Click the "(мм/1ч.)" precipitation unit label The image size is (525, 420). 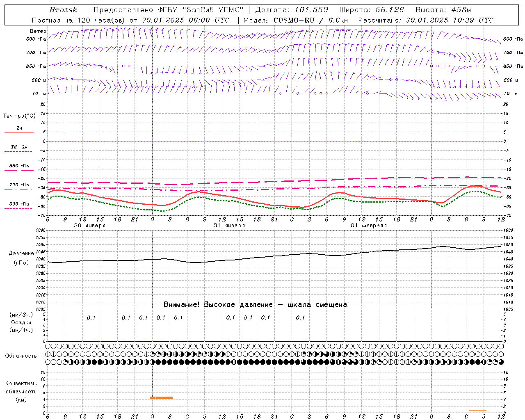21,330
